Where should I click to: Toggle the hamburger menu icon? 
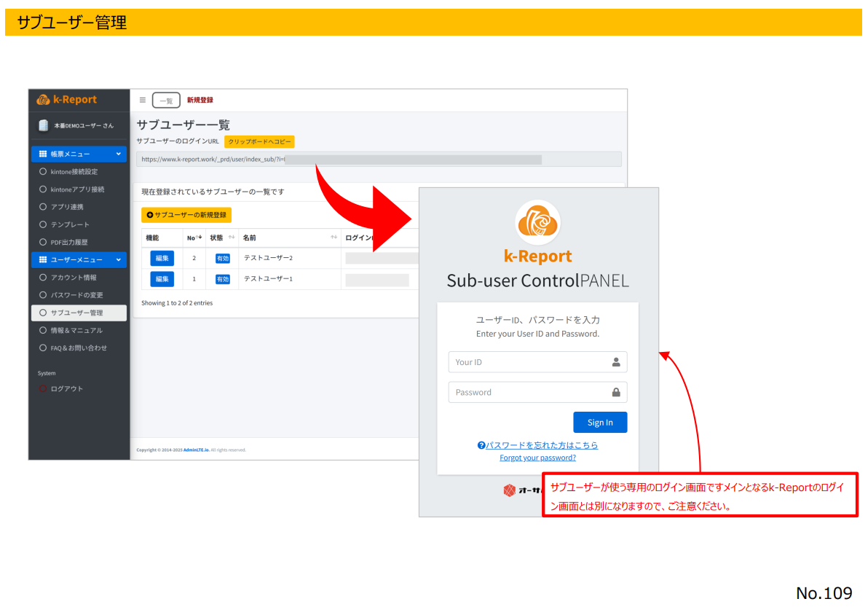click(142, 101)
